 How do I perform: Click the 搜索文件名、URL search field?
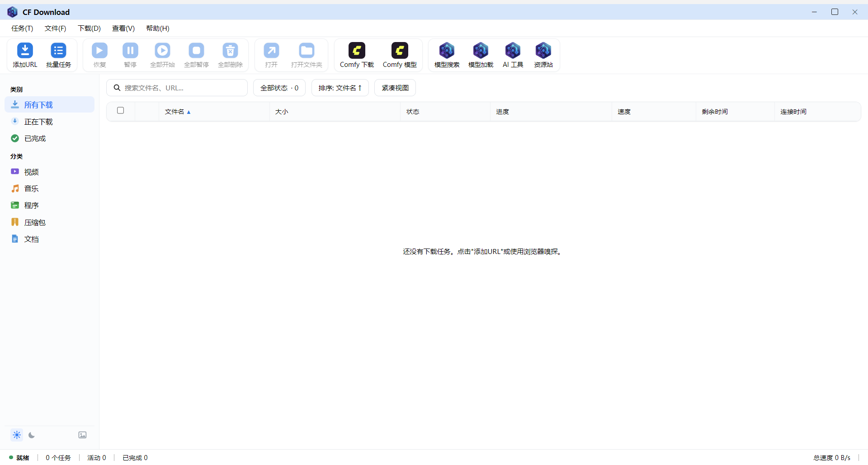pyautogui.click(x=177, y=88)
